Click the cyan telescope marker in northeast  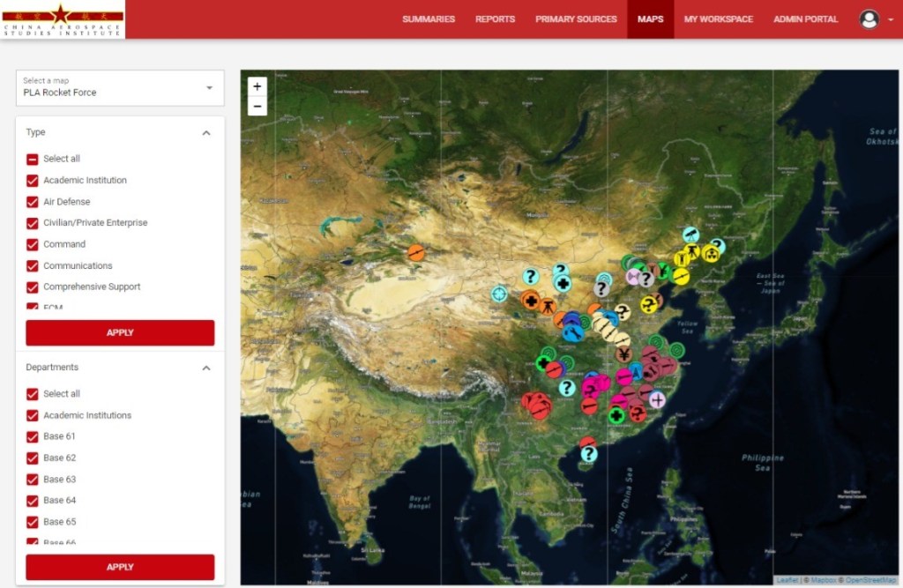point(691,234)
